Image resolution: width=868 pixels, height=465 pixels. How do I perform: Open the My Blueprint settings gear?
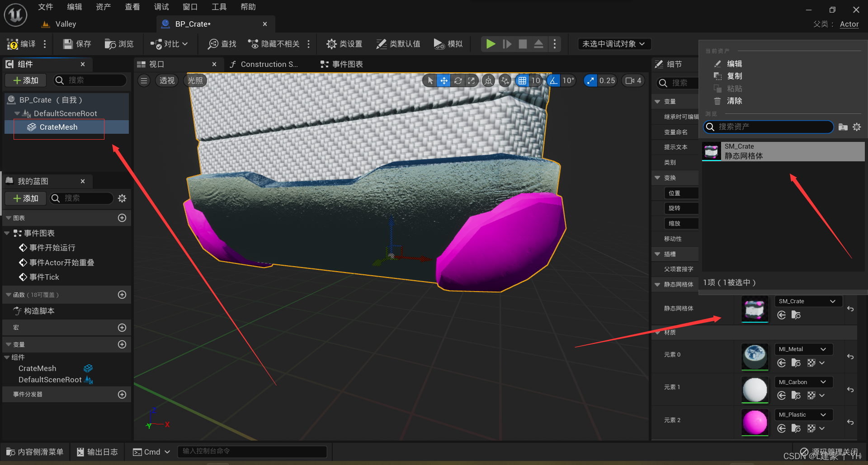(122, 198)
